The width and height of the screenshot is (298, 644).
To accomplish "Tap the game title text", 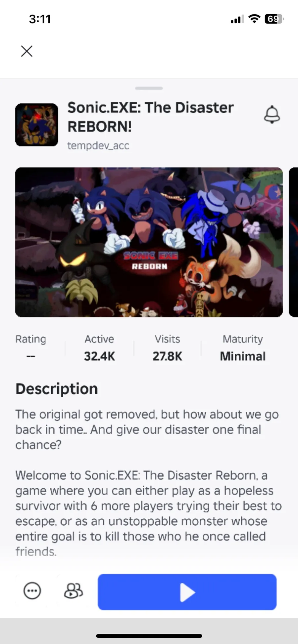I will [151, 117].
